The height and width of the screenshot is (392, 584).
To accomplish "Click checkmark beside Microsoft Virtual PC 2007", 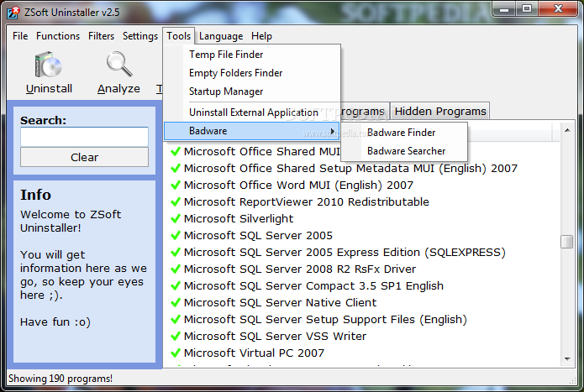I will coord(176,353).
